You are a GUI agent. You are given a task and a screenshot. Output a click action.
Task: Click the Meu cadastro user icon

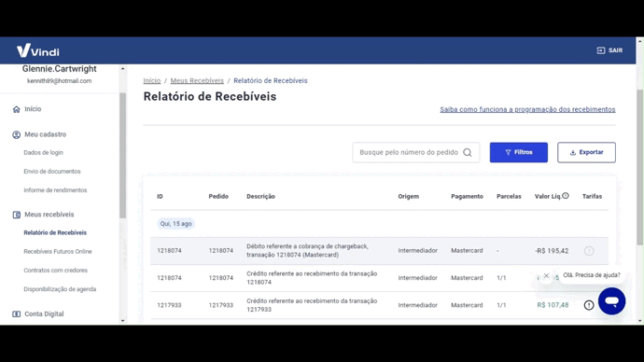point(17,134)
